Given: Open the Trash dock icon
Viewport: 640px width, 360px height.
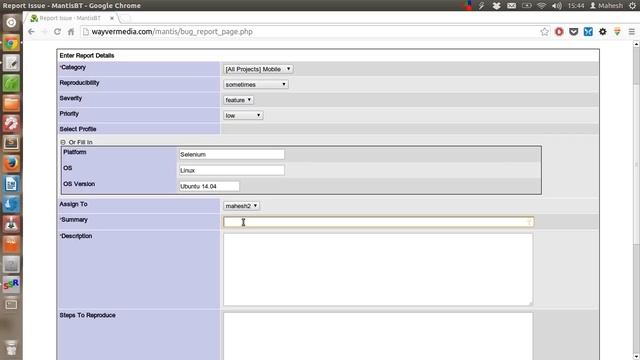Looking at the screenshot, I should (x=11, y=348).
